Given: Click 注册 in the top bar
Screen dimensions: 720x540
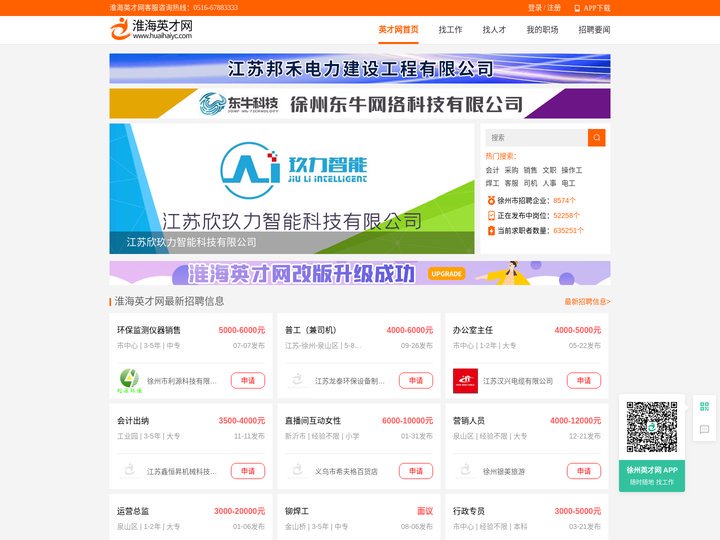Looking at the screenshot, I should (x=554, y=8).
